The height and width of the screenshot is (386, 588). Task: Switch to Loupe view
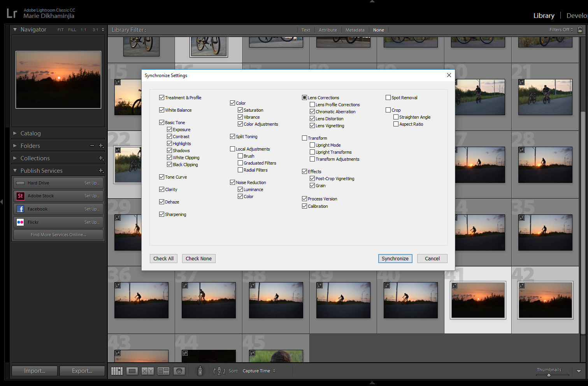[132, 371]
